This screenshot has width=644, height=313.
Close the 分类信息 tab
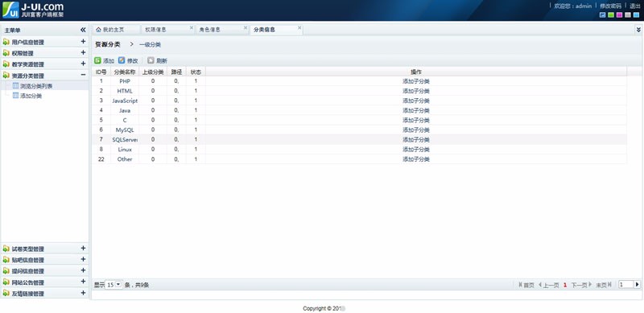click(x=299, y=28)
